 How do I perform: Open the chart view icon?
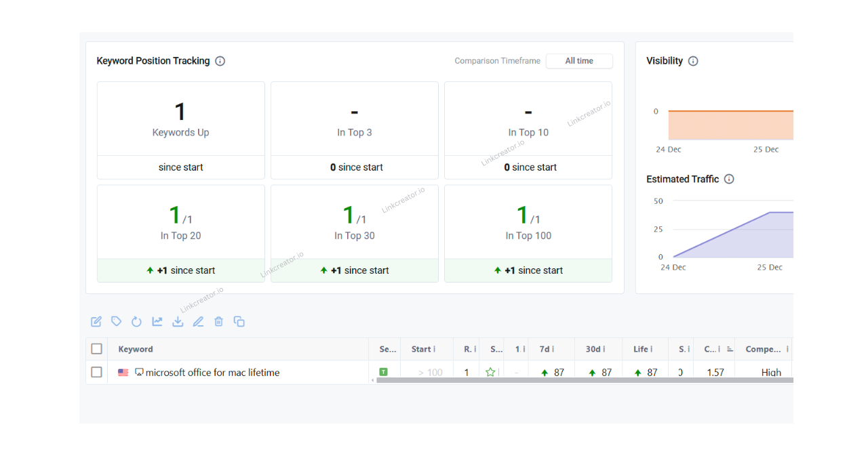[x=157, y=322]
